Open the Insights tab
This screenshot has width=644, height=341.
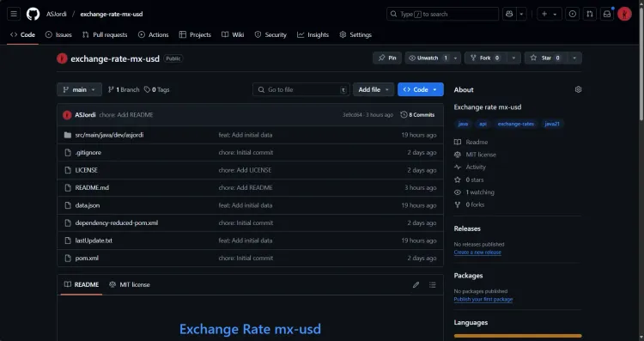point(313,35)
